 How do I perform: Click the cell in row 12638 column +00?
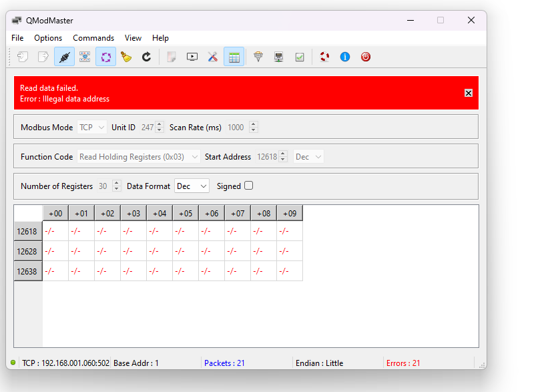click(55, 271)
